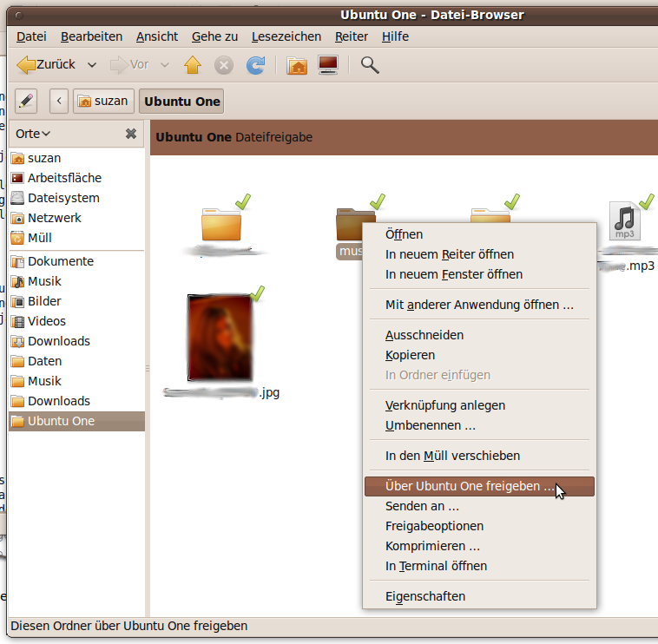Open the Ansicht menu
The width and height of the screenshot is (658, 644).
(x=157, y=36)
